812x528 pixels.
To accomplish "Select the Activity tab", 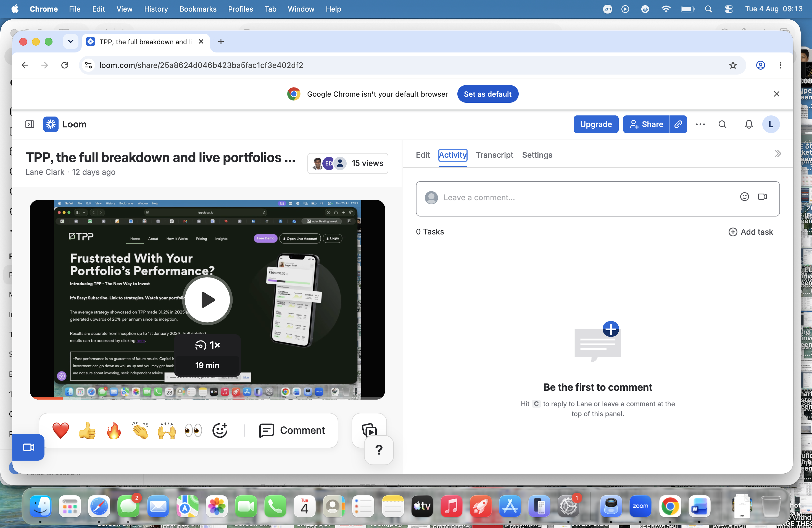I will pos(452,155).
